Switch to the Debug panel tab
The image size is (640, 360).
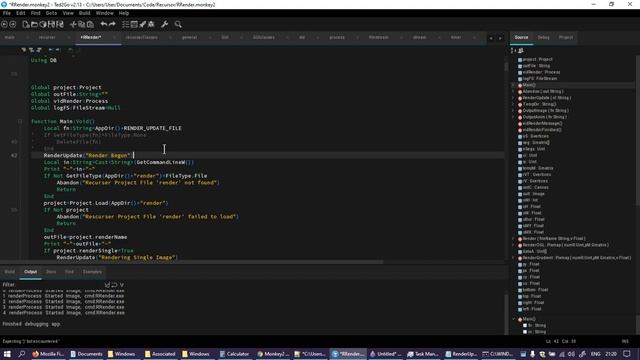(x=543, y=38)
